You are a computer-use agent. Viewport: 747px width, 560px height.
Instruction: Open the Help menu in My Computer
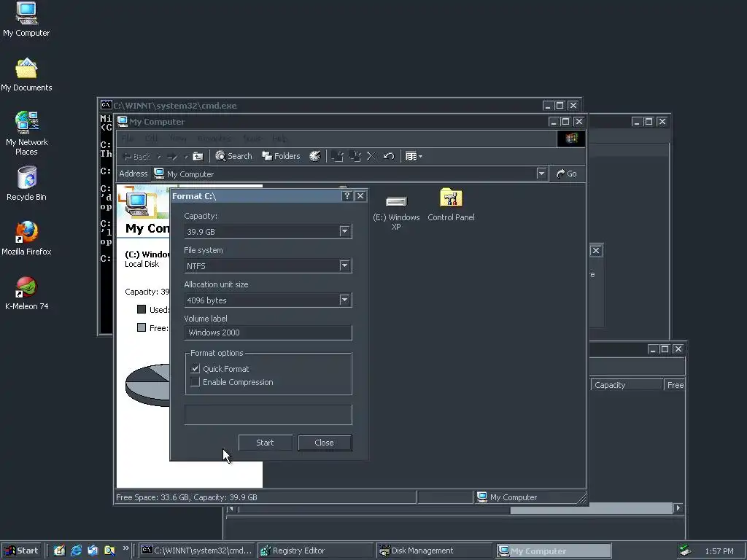pos(279,139)
